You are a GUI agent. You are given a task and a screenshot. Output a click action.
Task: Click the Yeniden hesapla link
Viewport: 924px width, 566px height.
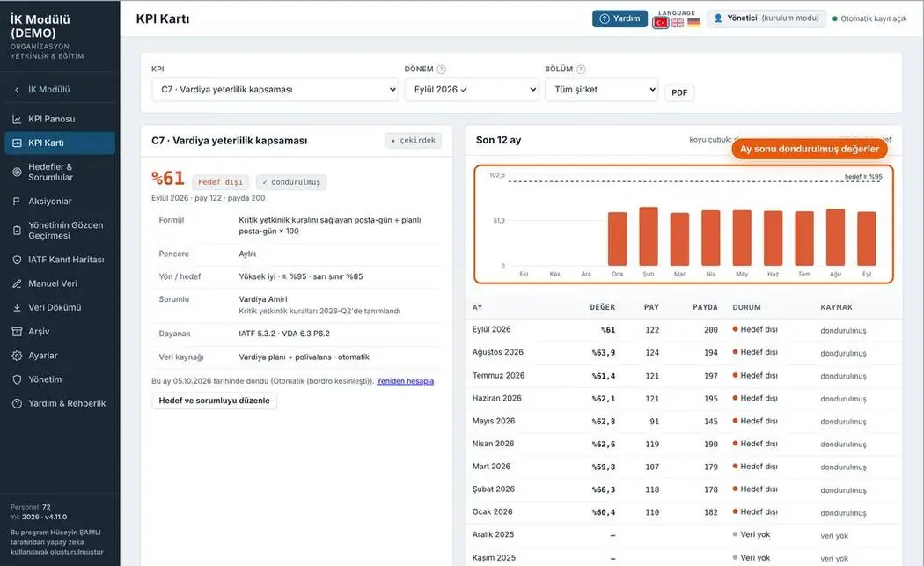(405, 381)
